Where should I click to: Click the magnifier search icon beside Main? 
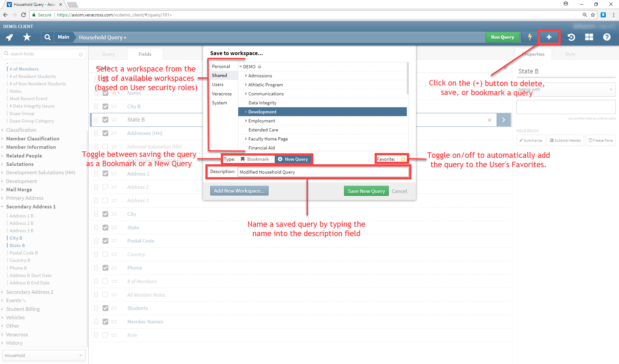tap(47, 37)
